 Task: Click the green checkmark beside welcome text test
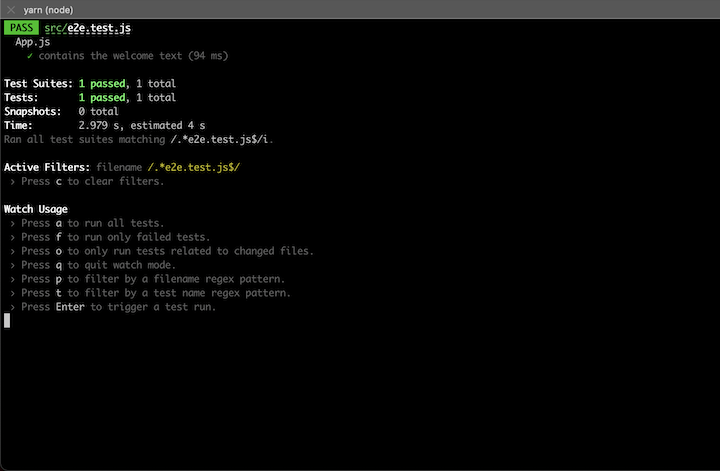point(30,56)
